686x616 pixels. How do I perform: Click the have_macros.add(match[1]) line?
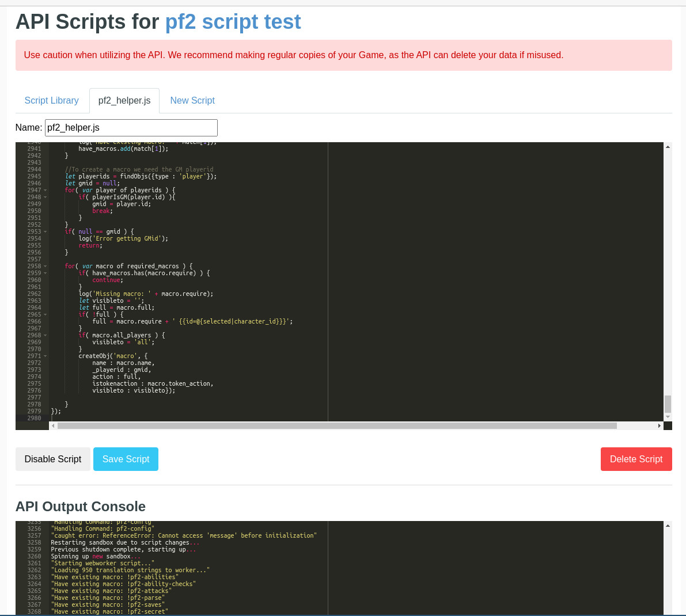[123, 149]
